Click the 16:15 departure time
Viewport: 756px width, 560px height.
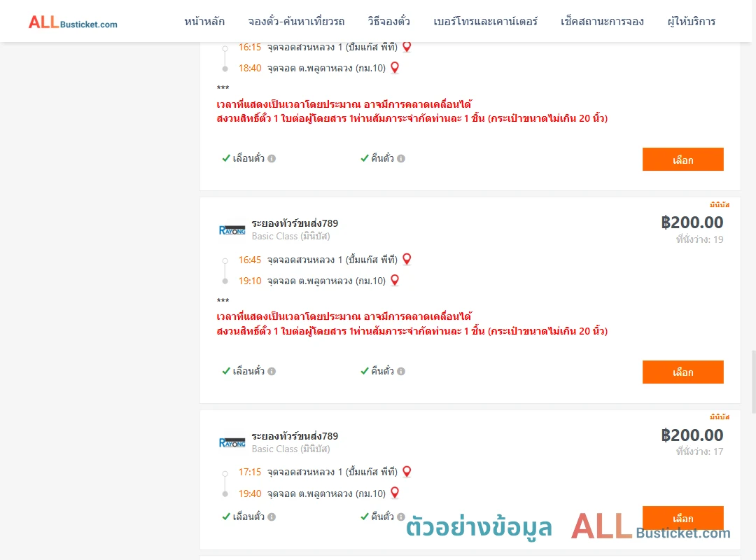coord(250,48)
